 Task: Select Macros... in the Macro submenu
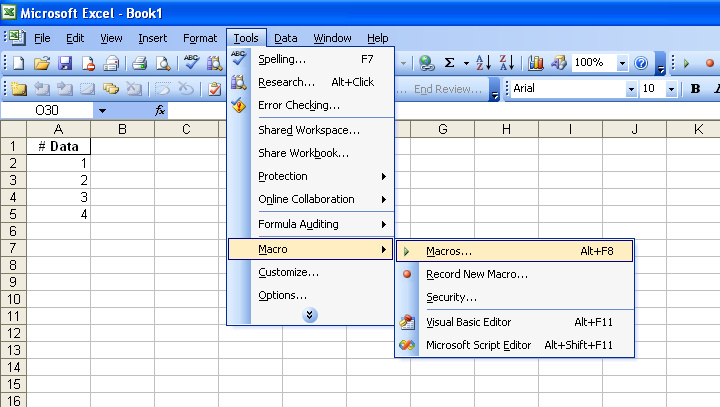click(514, 251)
